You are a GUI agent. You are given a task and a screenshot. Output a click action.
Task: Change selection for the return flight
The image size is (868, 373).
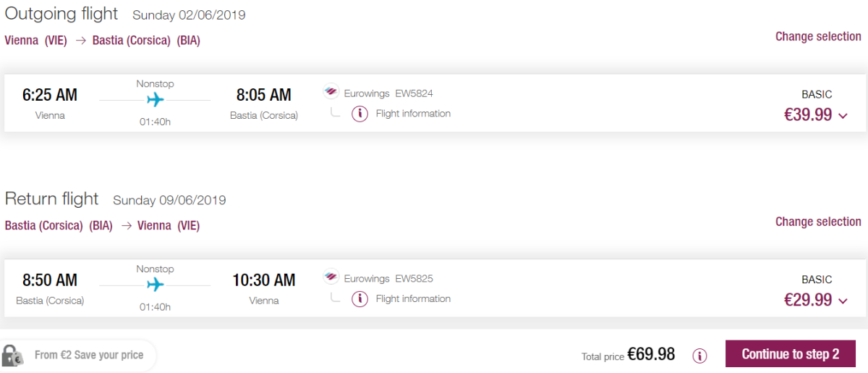tap(818, 222)
